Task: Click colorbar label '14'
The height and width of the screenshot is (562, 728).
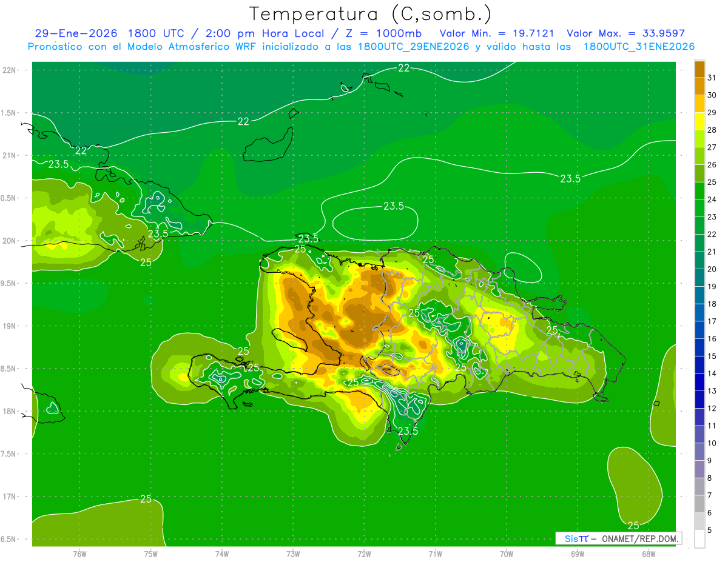Action: click(x=712, y=373)
